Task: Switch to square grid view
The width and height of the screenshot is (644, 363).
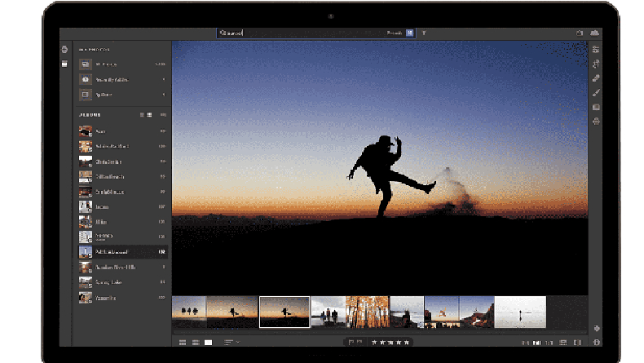Action: (x=196, y=342)
